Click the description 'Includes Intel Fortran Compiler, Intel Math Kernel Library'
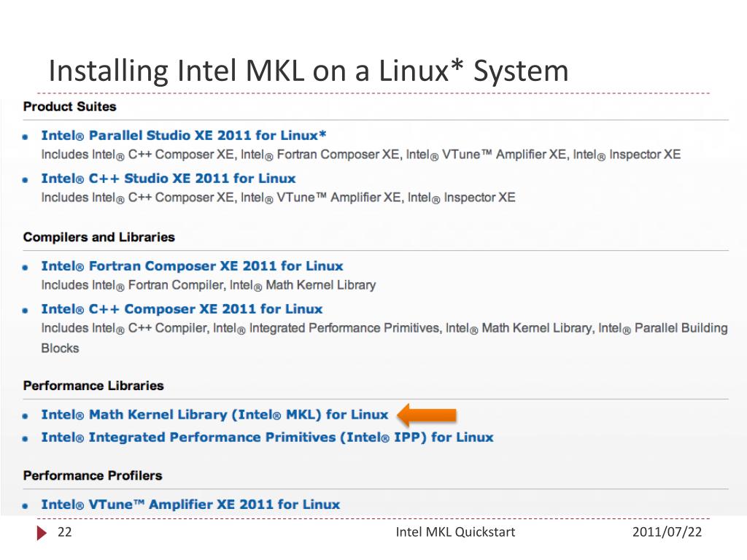Screen dimensions: 747x560 pyautogui.click(x=208, y=285)
